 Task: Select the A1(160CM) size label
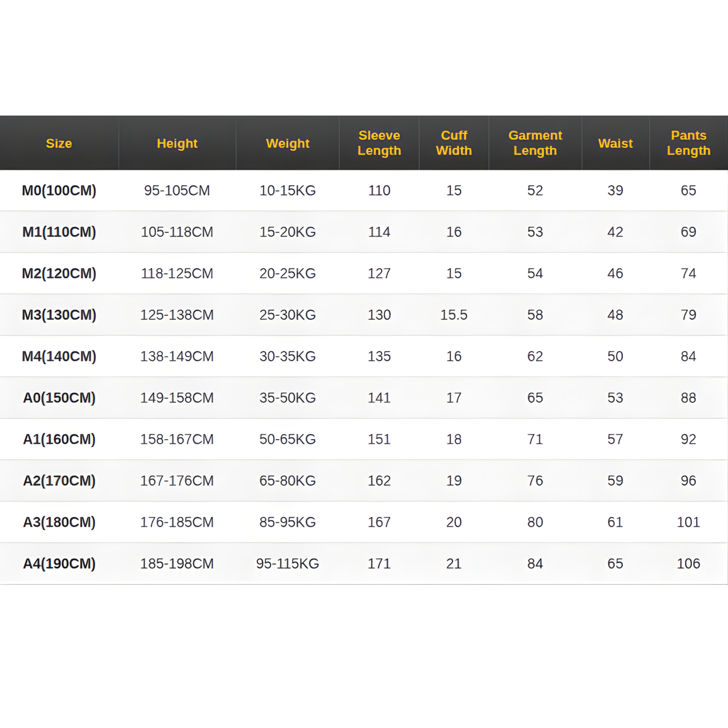click(x=59, y=439)
